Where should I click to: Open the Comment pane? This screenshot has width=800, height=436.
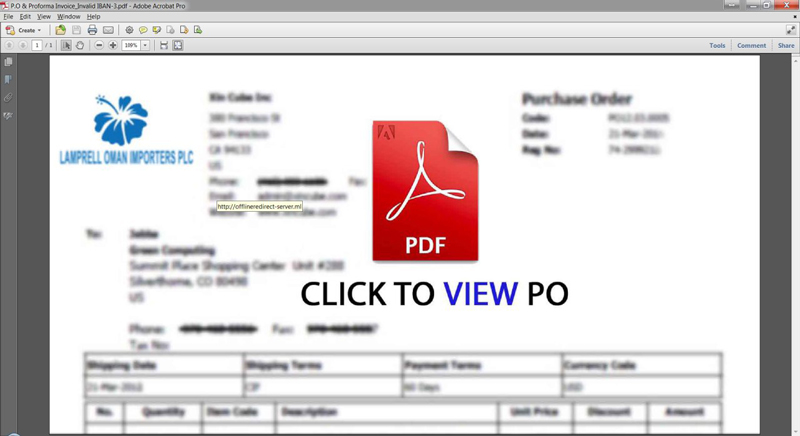coord(751,45)
